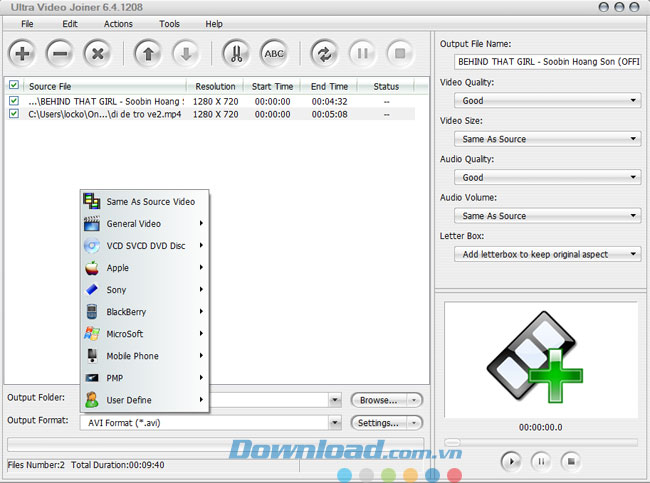Open the Browse button arrow menu
Screen dimensions: 650x483
point(414,400)
